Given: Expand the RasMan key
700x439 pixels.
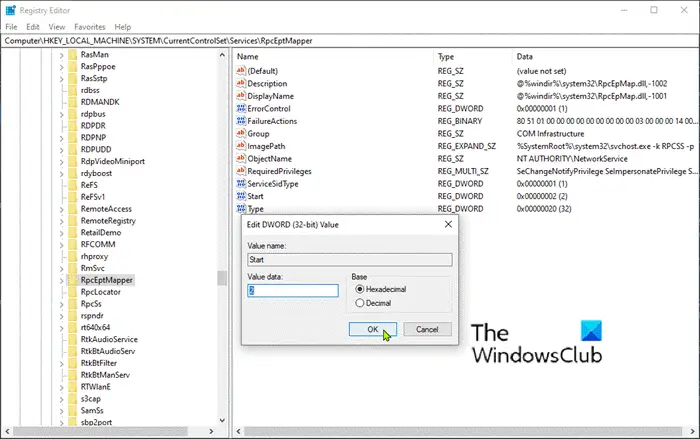Looking at the screenshot, I should tap(62, 55).
